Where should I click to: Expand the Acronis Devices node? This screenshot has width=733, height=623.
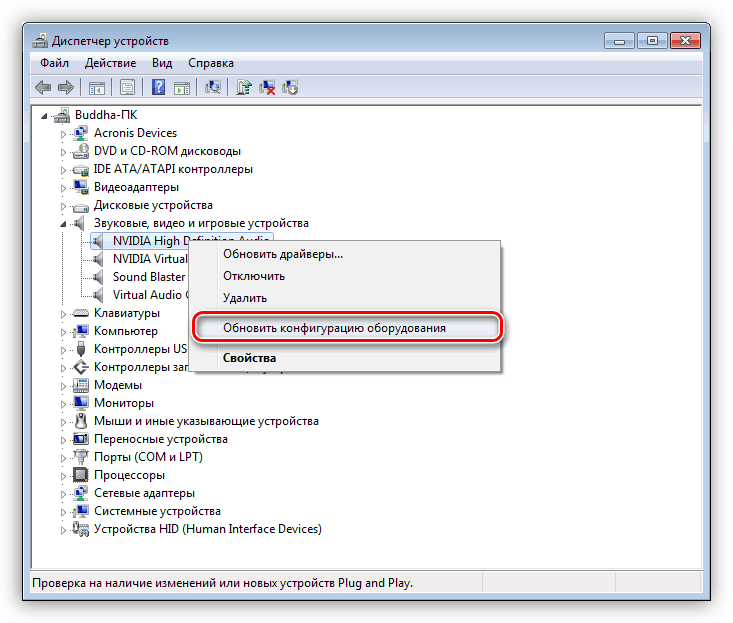pos(63,134)
